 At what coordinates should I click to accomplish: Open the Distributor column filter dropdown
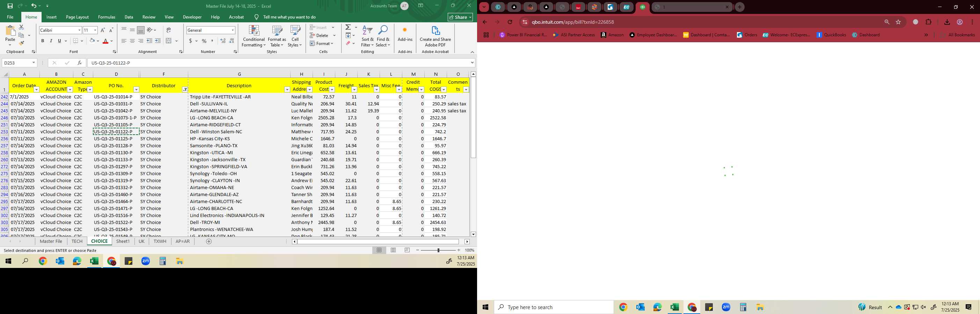185,90
